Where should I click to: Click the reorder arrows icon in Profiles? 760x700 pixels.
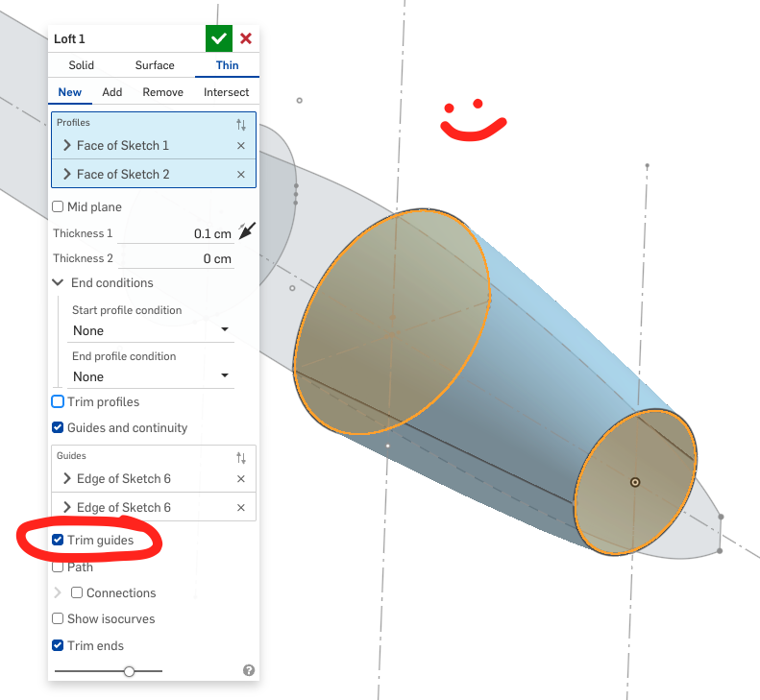point(241,125)
